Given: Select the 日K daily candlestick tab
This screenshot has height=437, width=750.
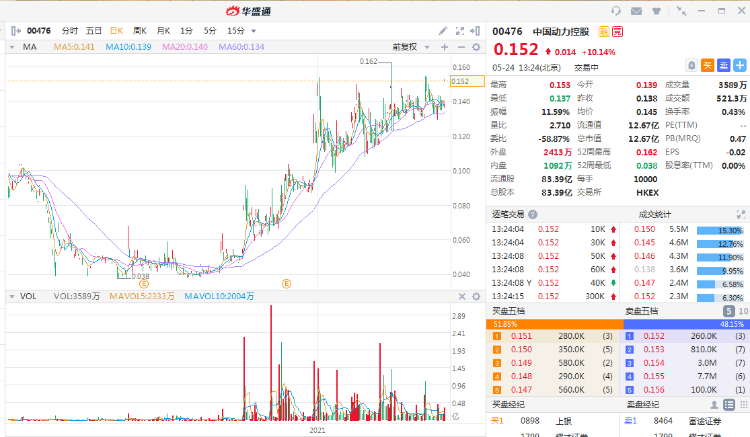Looking at the screenshot, I should [x=117, y=31].
